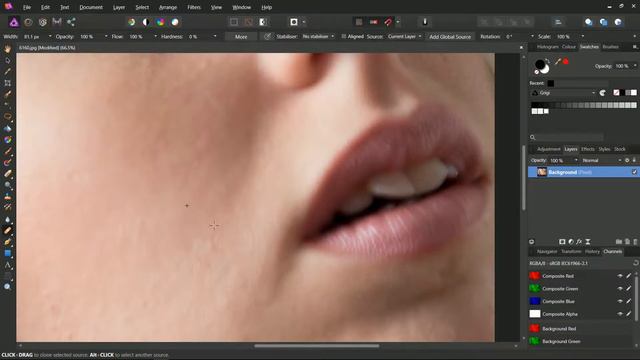Select the Healing Brush tool
The height and width of the screenshot is (360, 640).
pyautogui.click(x=7, y=231)
